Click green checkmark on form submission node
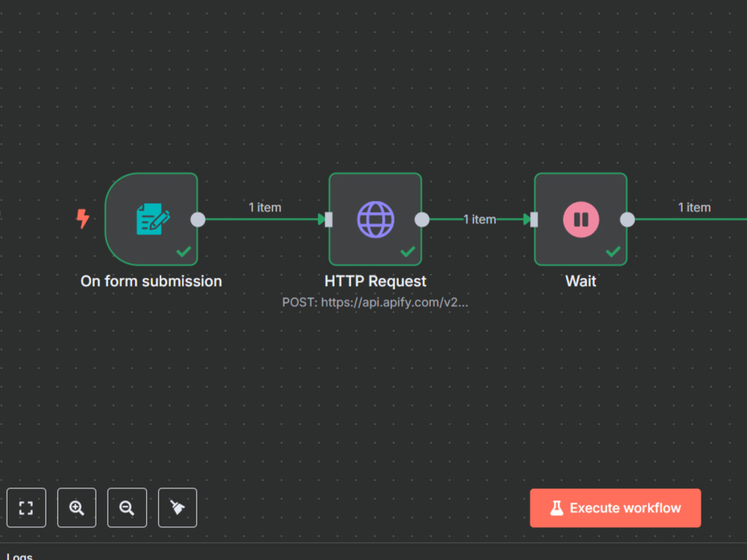This screenshot has width=747, height=560. click(184, 252)
